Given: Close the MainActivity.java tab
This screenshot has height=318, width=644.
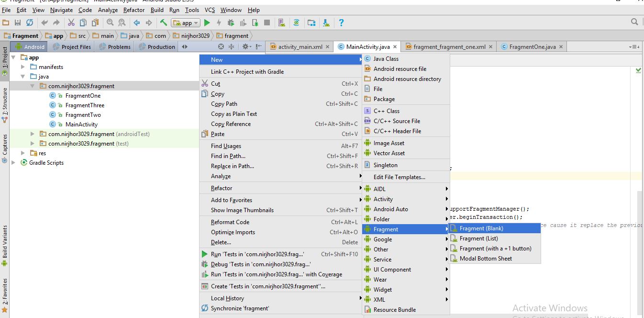Looking at the screenshot, I should [x=395, y=47].
